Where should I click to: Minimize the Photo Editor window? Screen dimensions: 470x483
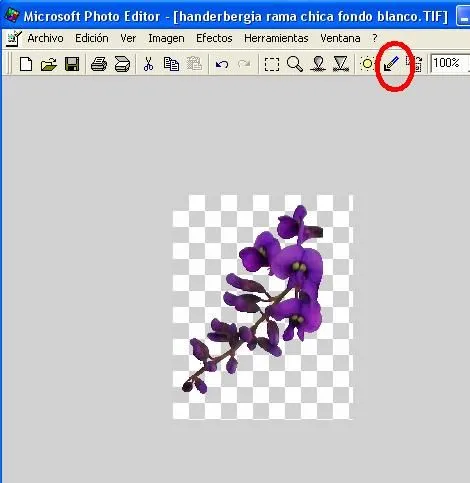463,16
